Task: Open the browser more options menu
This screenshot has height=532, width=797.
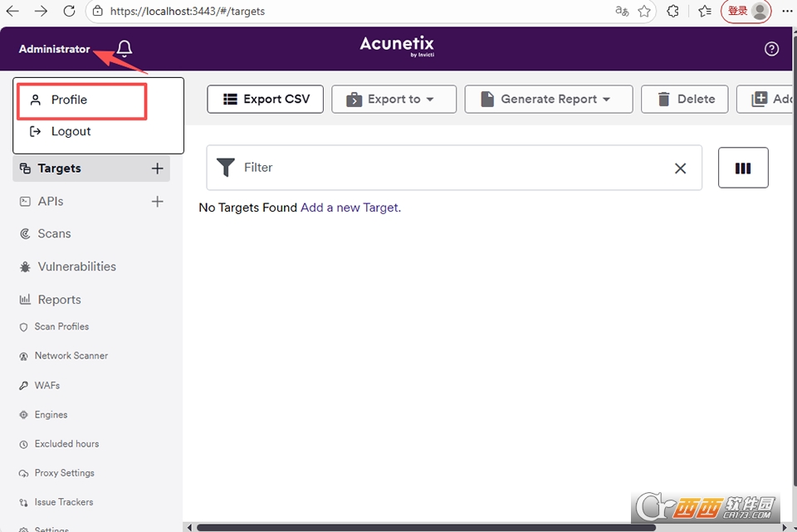Action: (x=787, y=11)
